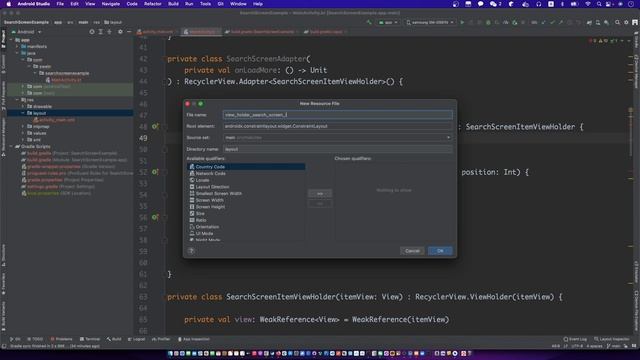Screen dimensions: 640x360
Task: Open the Source set dropdown in the dialog
Action: pyautogui.click(x=338, y=138)
